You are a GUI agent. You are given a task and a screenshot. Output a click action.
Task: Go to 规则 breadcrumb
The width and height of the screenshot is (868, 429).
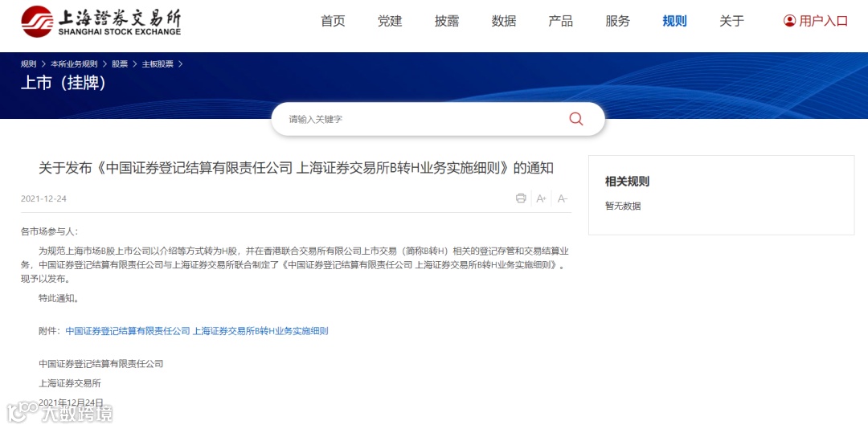tap(28, 64)
